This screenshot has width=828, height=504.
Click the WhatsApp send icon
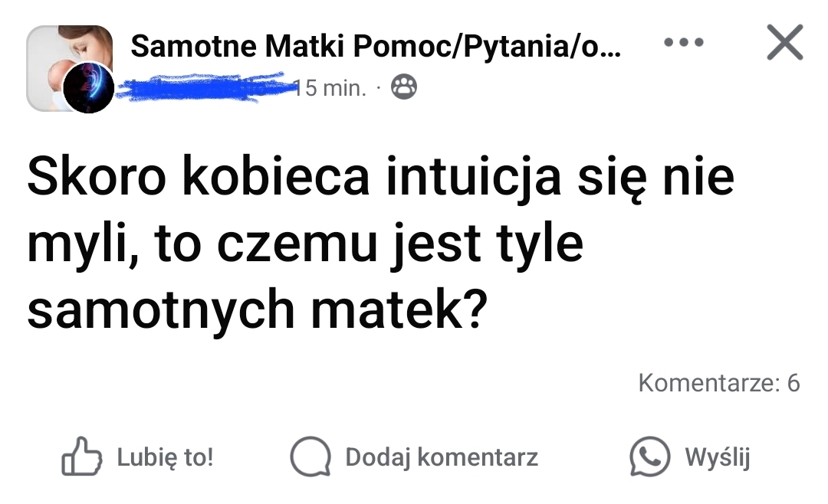[x=649, y=457]
